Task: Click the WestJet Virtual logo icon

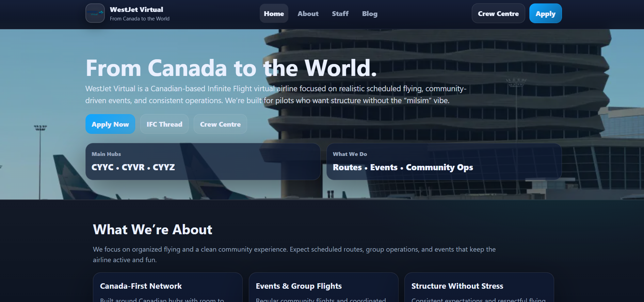Action: (95, 13)
